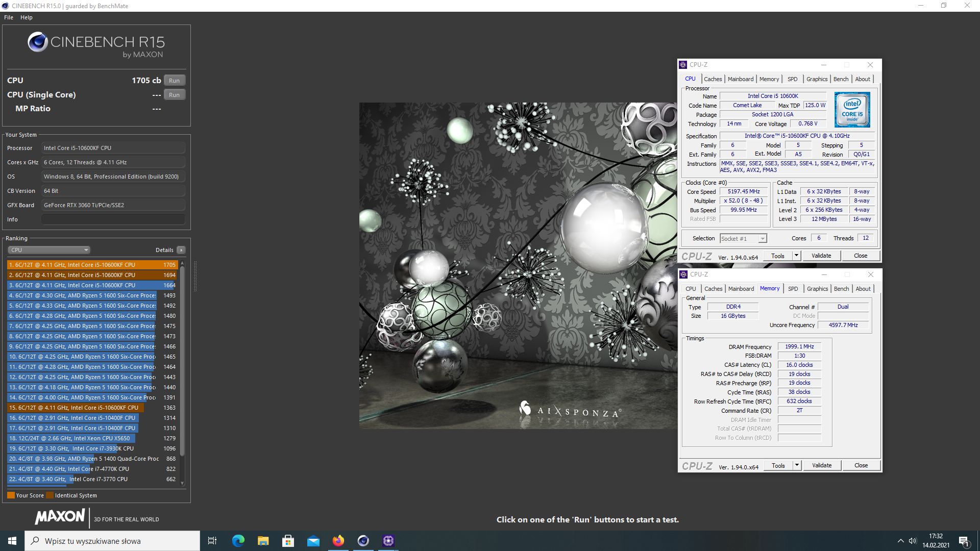Select ranking row 2 score 1694
Screen dimensions: 980x551
point(92,275)
